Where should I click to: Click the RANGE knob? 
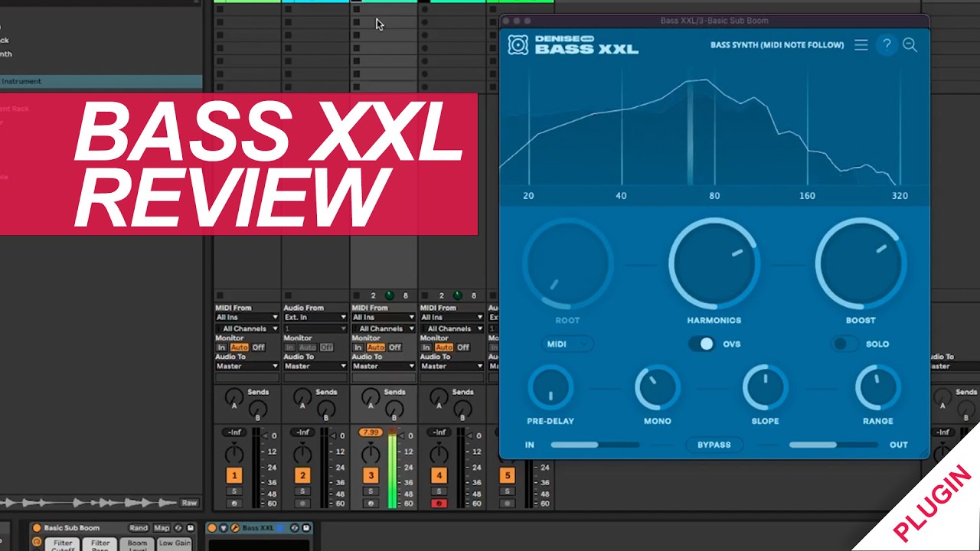878,388
